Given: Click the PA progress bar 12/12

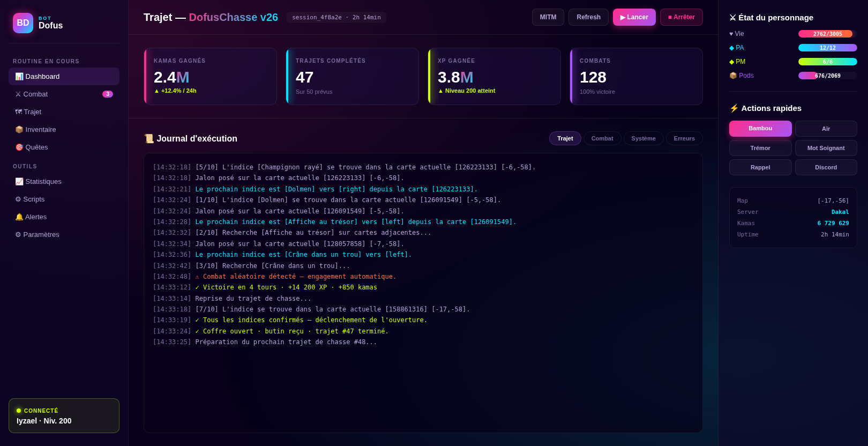Looking at the screenshot, I should 828,48.
